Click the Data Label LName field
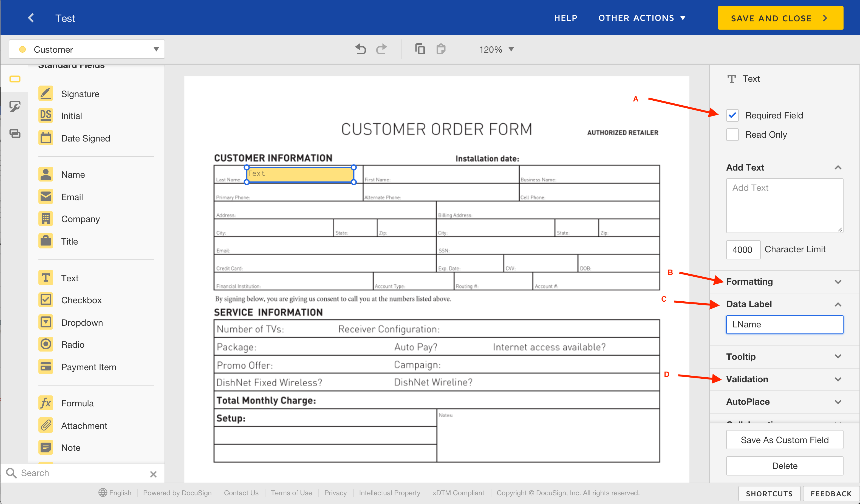 tap(784, 324)
